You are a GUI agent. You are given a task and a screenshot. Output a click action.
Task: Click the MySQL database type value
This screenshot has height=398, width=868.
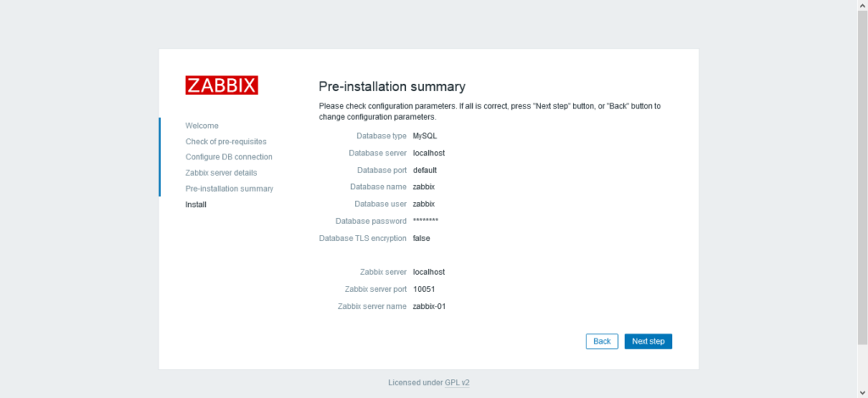pos(426,136)
